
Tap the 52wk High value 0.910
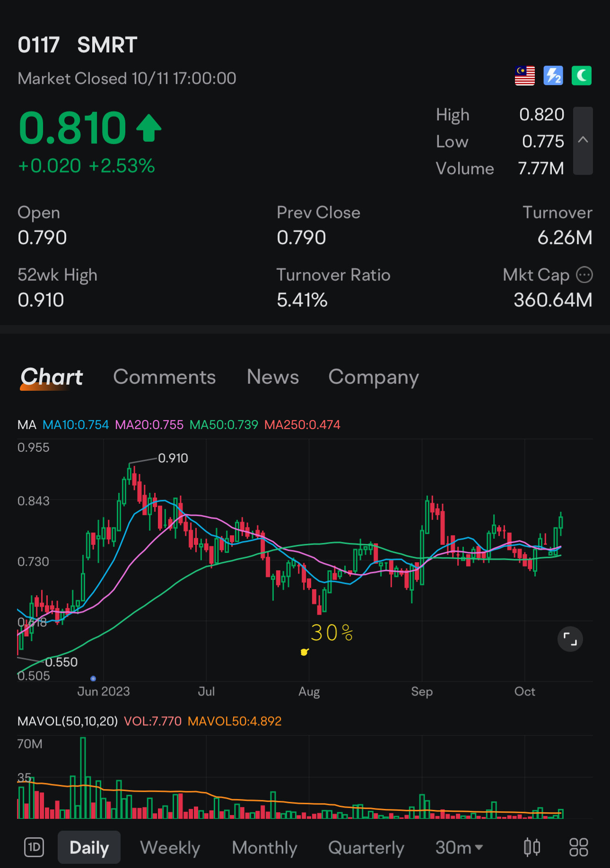tap(41, 300)
